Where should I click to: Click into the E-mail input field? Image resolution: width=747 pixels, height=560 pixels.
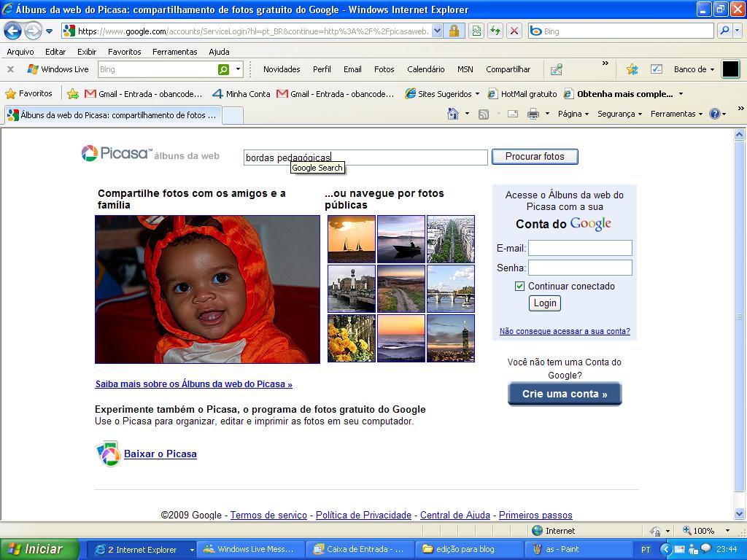(580, 248)
